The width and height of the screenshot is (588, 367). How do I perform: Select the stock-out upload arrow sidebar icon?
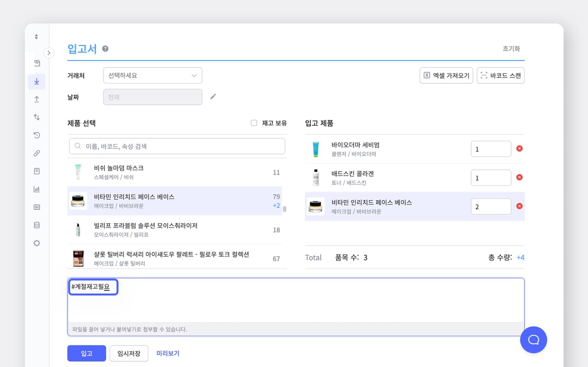37,99
